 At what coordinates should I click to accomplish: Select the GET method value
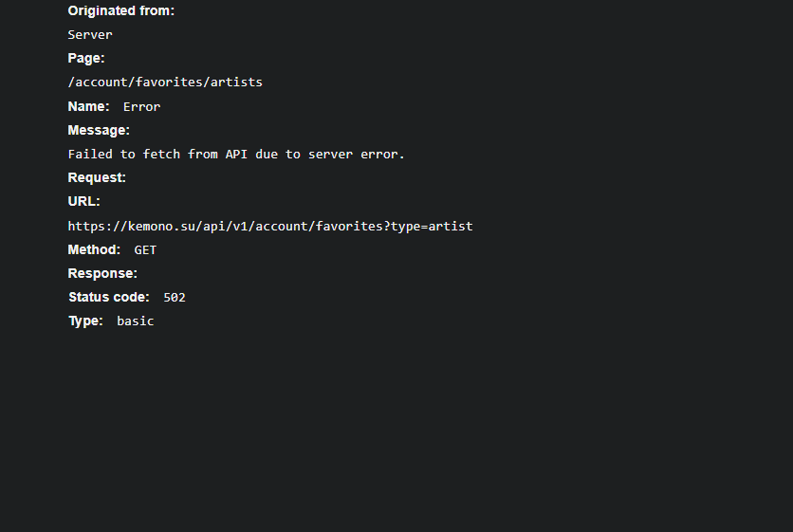pos(145,250)
